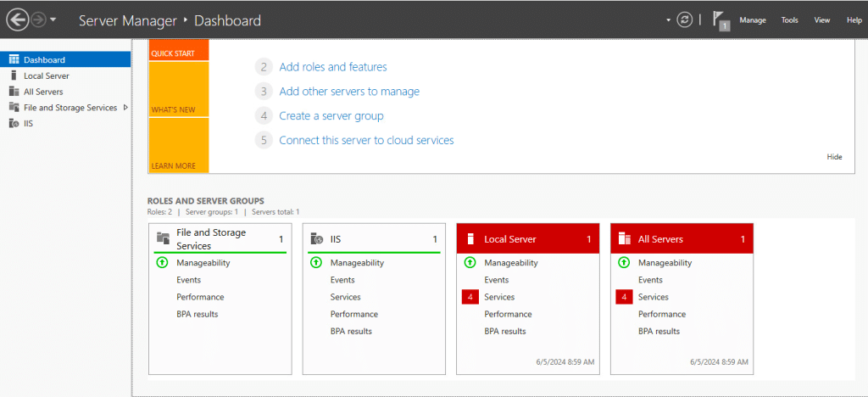Click Add roles and features link
Image resolution: width=868 pixels, height=397 pixels.
[x=332, y=67]
